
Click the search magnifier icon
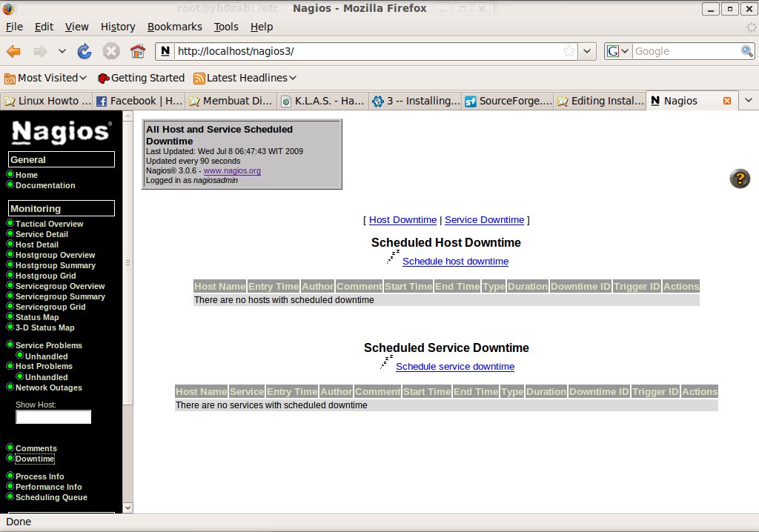747,51
